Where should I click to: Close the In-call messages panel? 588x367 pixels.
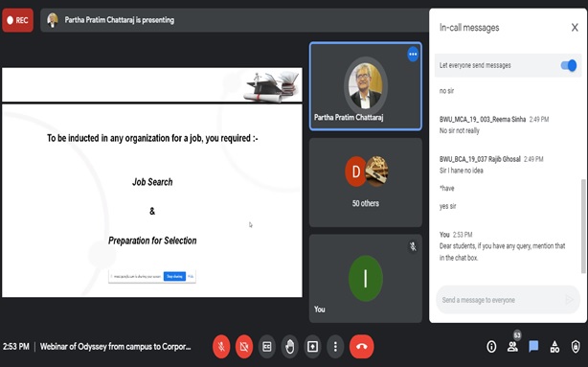pyautogui.click(x=575, y=28)
